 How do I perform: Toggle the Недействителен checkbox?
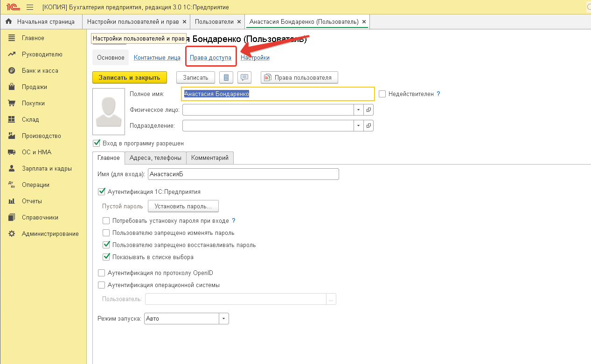pos(382,94)
